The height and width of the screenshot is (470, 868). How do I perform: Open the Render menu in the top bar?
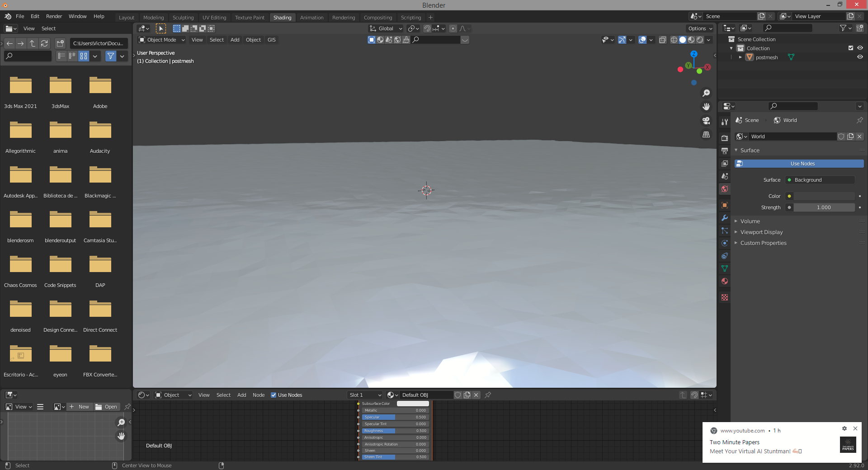(54, 16)
